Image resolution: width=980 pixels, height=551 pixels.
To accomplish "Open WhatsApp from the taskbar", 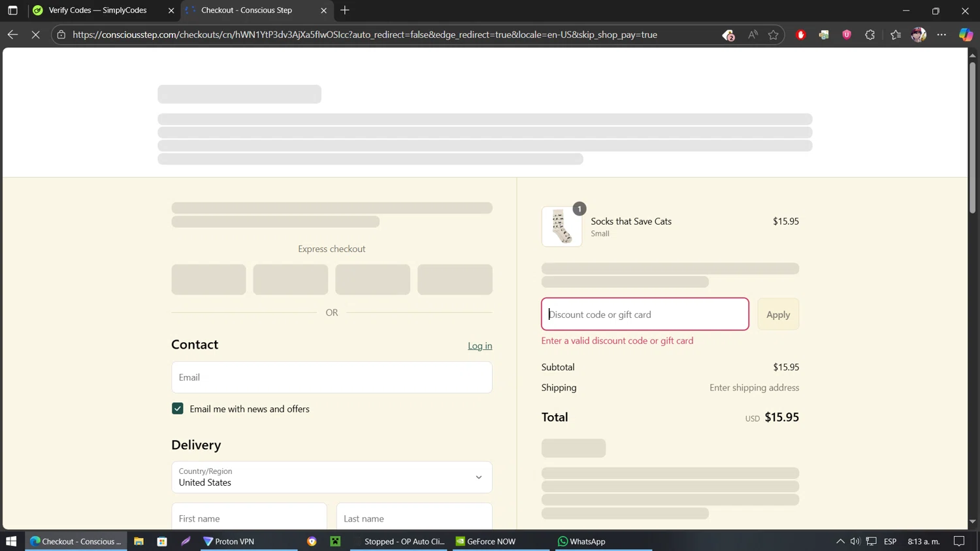I will [604, 541].
